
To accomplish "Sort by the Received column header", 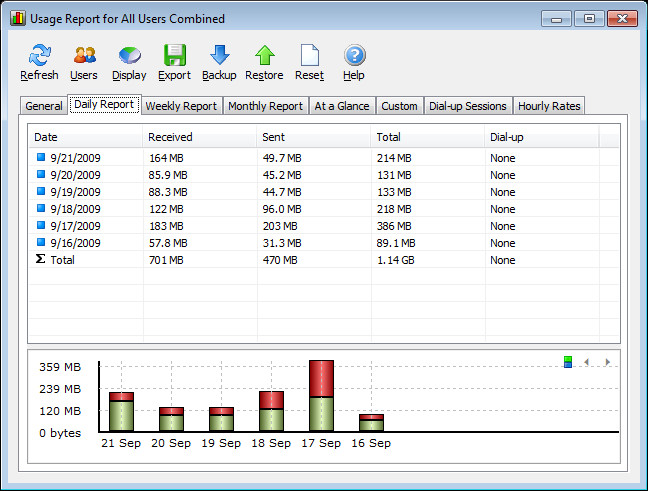I will [x=200, y=137].
